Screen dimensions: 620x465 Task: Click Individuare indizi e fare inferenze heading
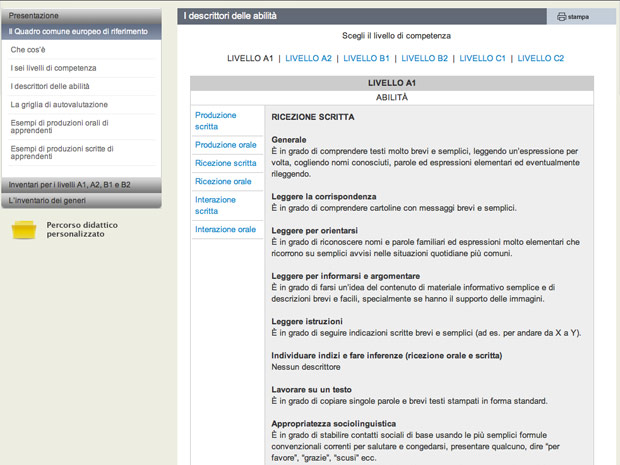(387, 355)
